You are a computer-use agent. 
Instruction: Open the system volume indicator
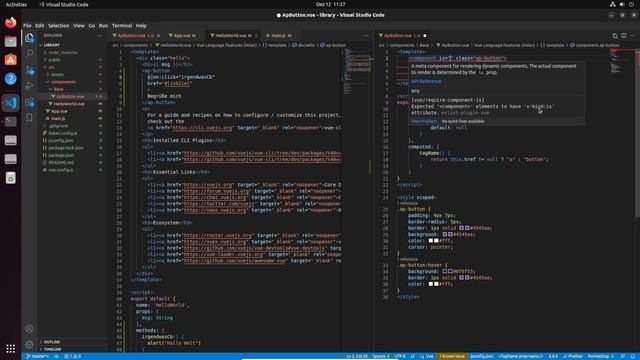622,4
